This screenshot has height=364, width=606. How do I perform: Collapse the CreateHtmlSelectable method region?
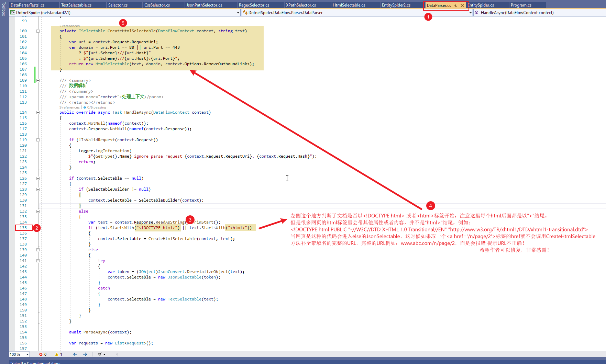coord(38,31)
